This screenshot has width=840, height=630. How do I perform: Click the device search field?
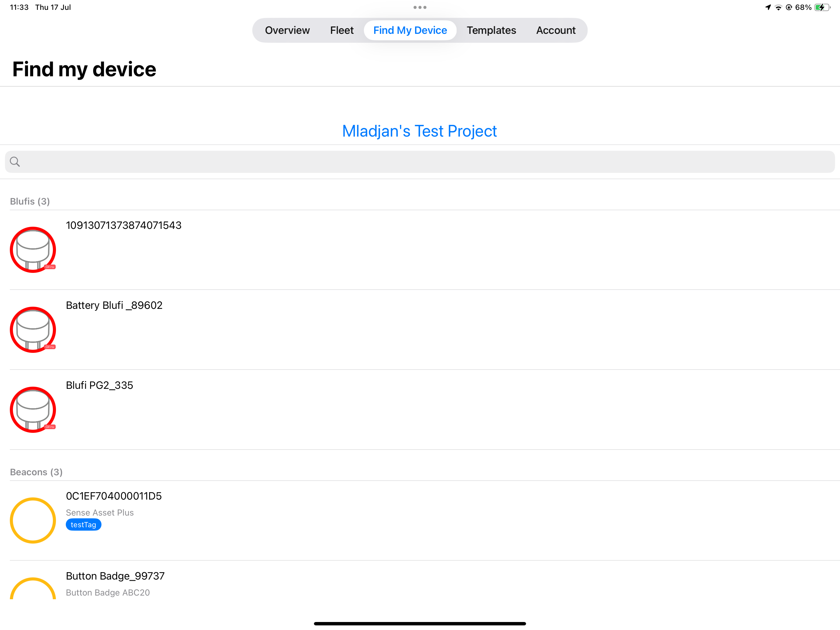[x=420, y=162]
